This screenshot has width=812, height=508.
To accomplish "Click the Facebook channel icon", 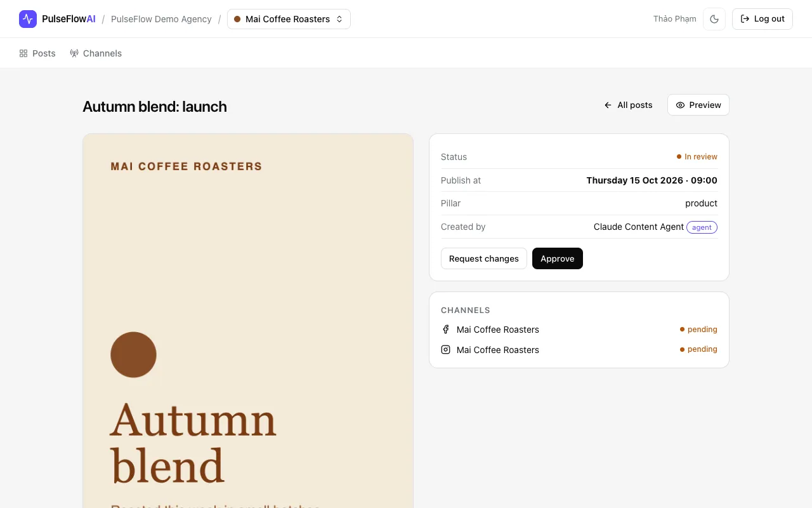I will (445, 330).
